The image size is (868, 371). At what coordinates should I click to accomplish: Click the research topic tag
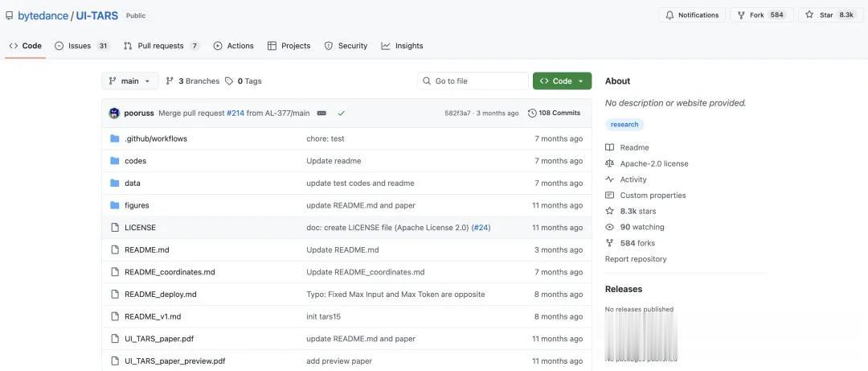click(x=624, y=125)
